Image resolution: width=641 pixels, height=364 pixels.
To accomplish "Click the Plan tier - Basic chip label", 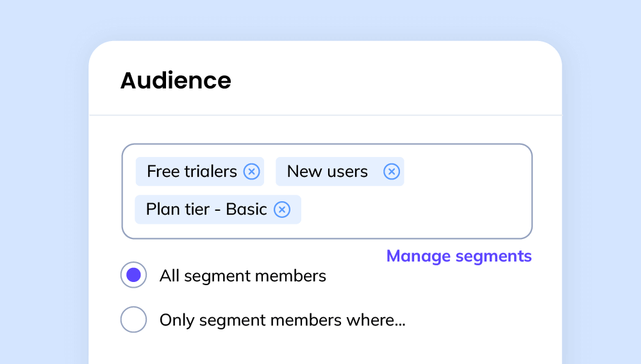I will pyautogui.click(x=206, y=210).
